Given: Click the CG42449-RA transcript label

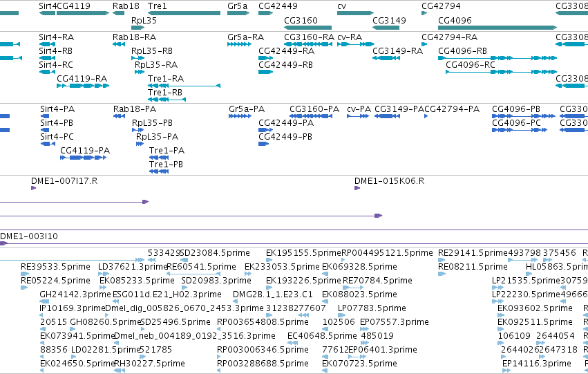Looking at the screenshot, I should (x=287, y=51).
